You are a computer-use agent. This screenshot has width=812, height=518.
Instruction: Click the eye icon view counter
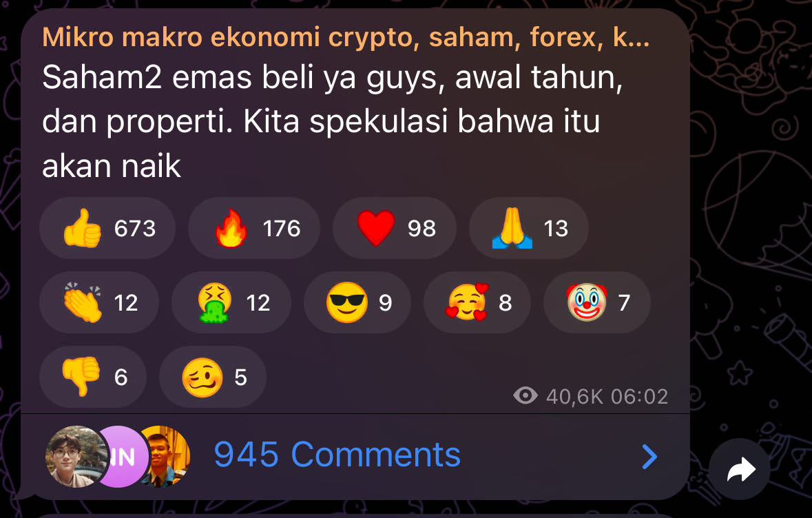(525, 396)
